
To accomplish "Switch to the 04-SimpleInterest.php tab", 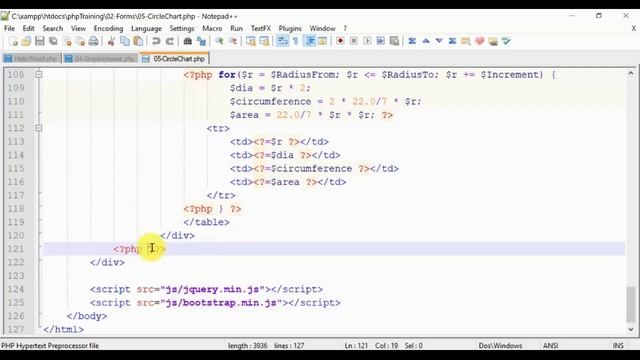I will [x=100, y=59].
